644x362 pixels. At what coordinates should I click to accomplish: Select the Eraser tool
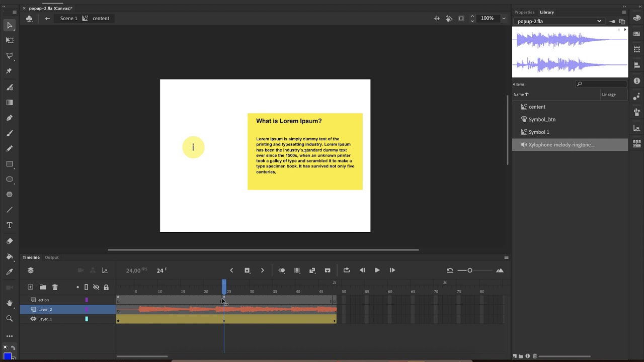tap(10, 241)
